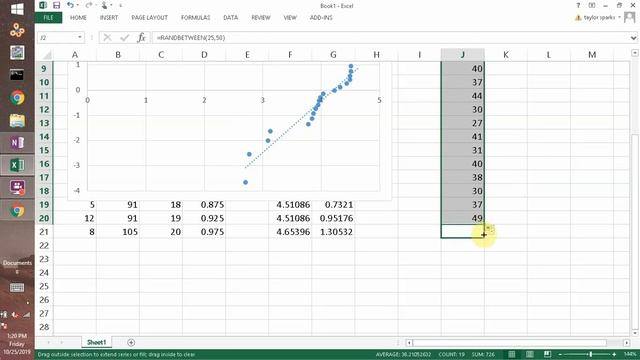Click the Auto Fill Options icon near J21
Viewport: 640px width, 360px height.
coord(490,229)
